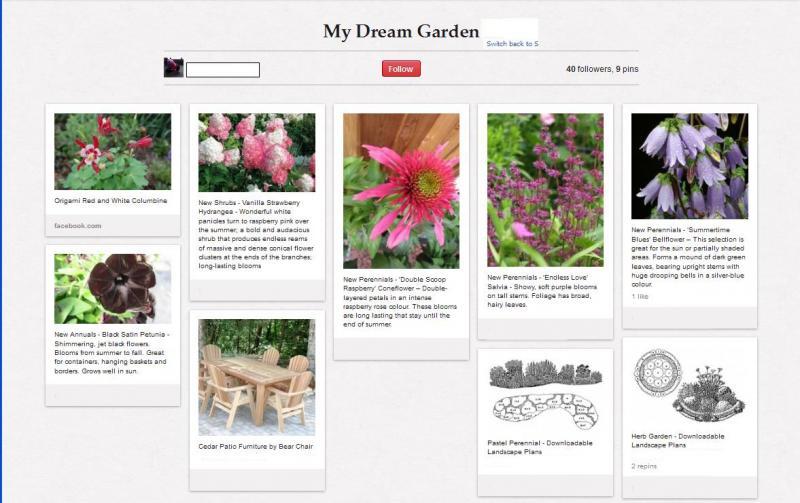
Task: Open the Vanilla Strawberry Hydrangea photo
Action: pos(256,152)
